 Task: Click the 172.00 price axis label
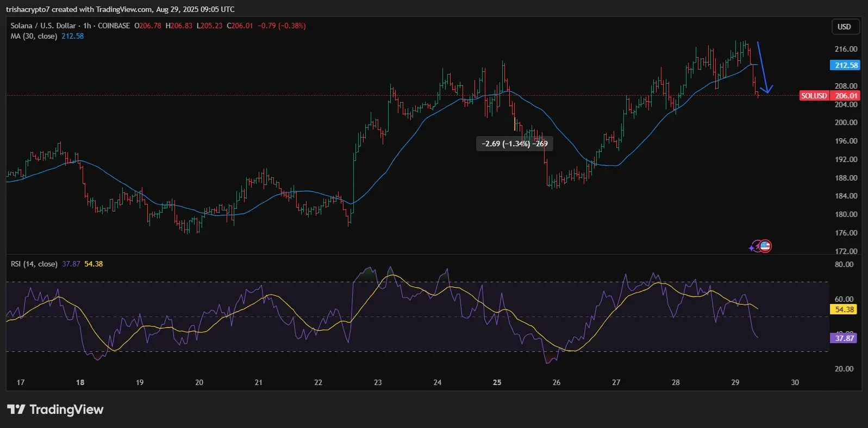click(846, 251)
